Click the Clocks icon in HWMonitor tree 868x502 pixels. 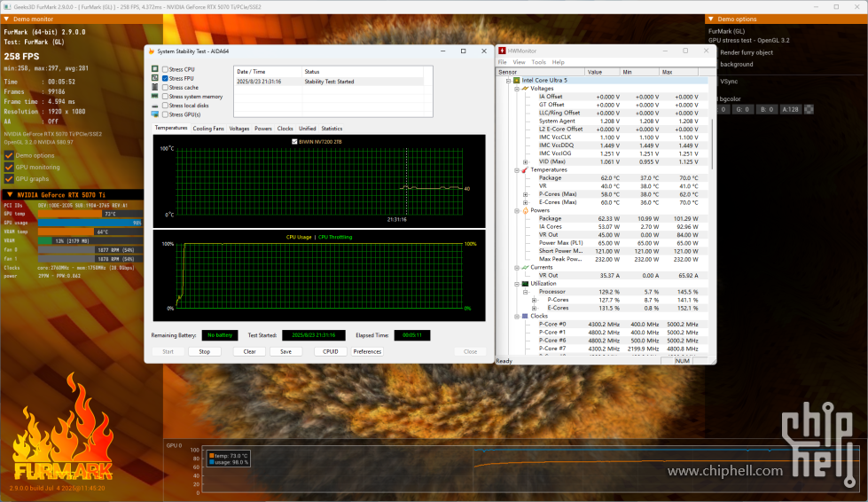[x=525, y=316]
